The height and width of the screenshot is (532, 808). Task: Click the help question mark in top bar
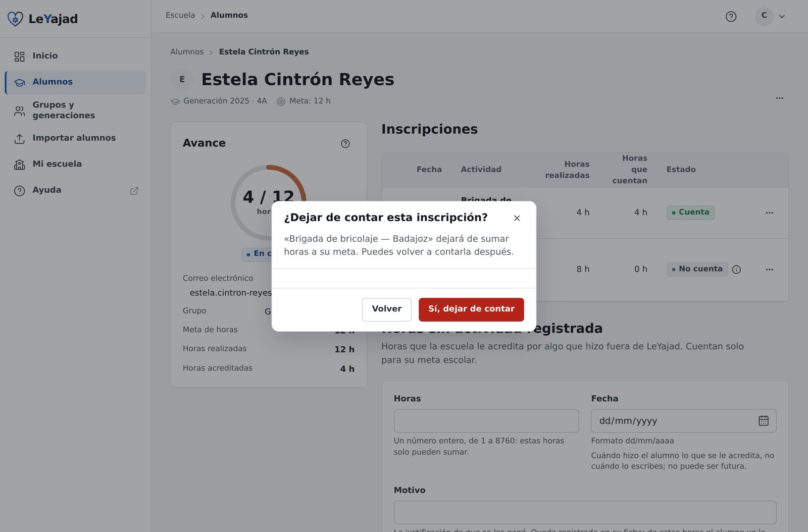(x=731, y=17)
